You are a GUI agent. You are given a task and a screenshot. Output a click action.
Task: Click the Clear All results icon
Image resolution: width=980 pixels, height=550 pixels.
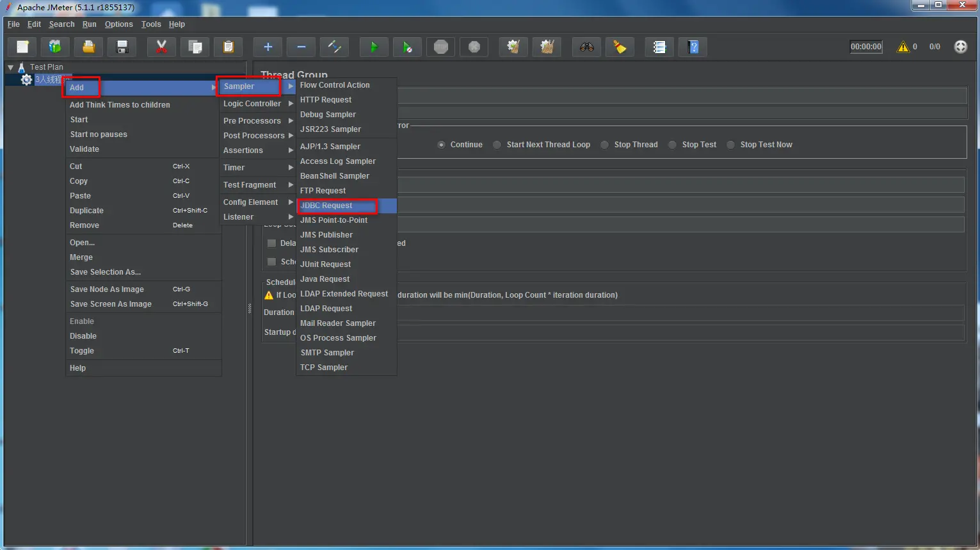pos(547,47)
